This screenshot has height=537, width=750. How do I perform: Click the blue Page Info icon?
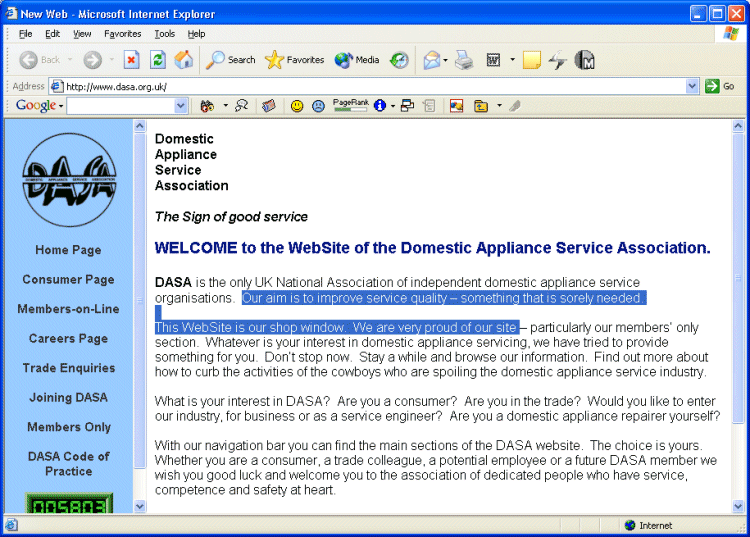pyautogui.click(x=380, y=106)
